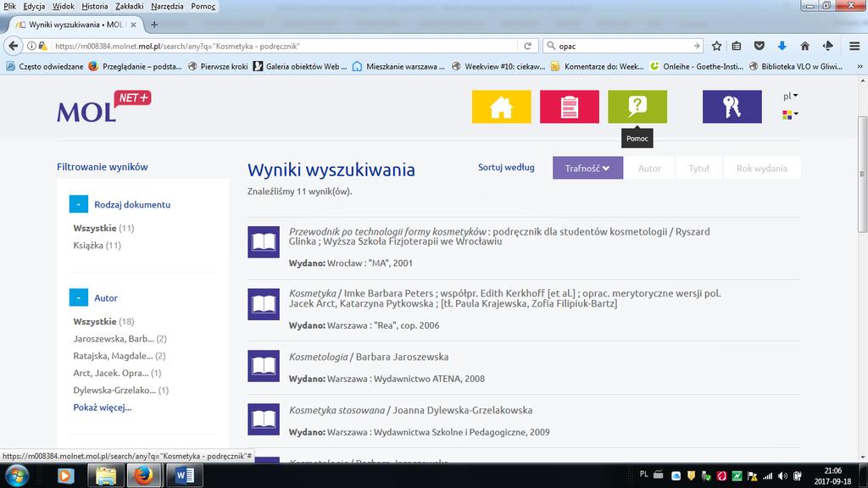Open the Zakładki menu
Screen dimensions: 868x488
point(130,6)
